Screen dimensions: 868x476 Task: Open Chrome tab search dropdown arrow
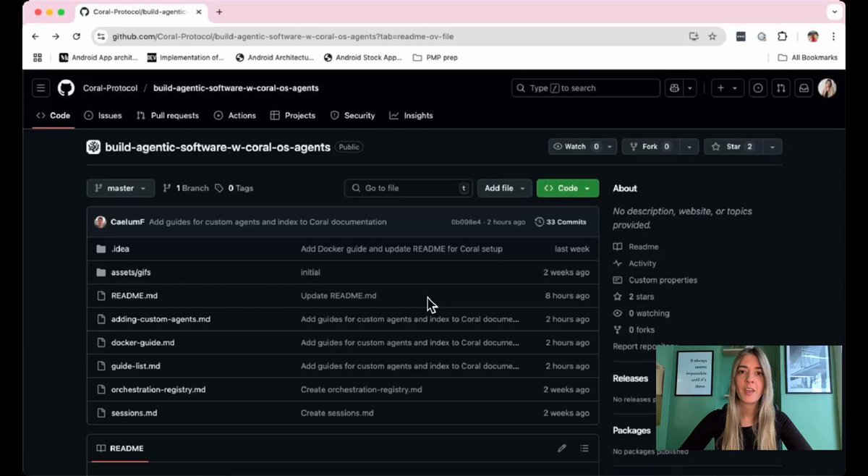pyautogui.click(x=834, y=12)
